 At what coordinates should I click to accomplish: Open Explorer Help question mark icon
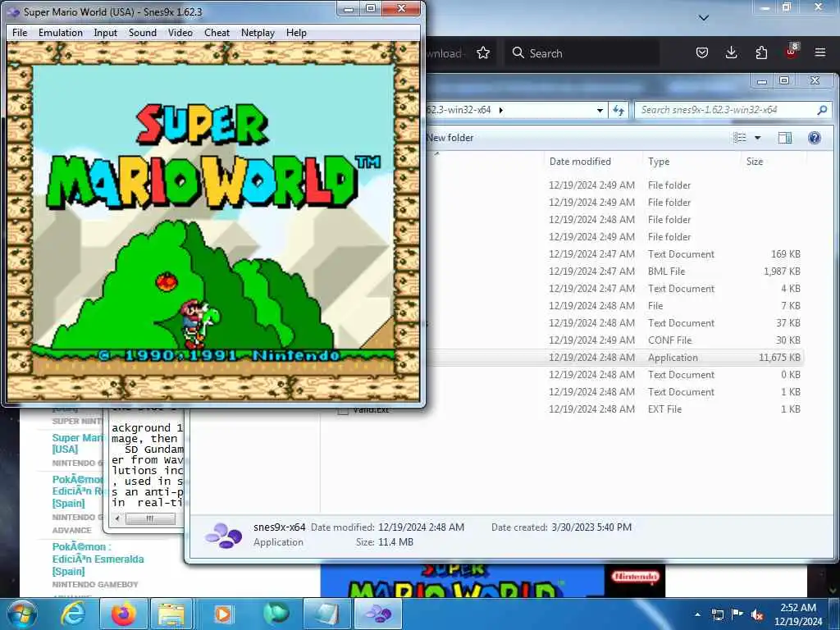815,138
